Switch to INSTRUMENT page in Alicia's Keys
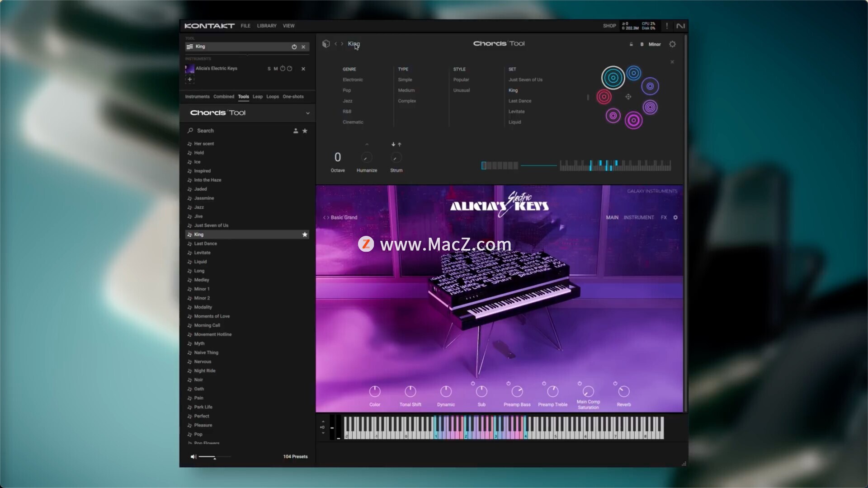 [x=638, y=217]
